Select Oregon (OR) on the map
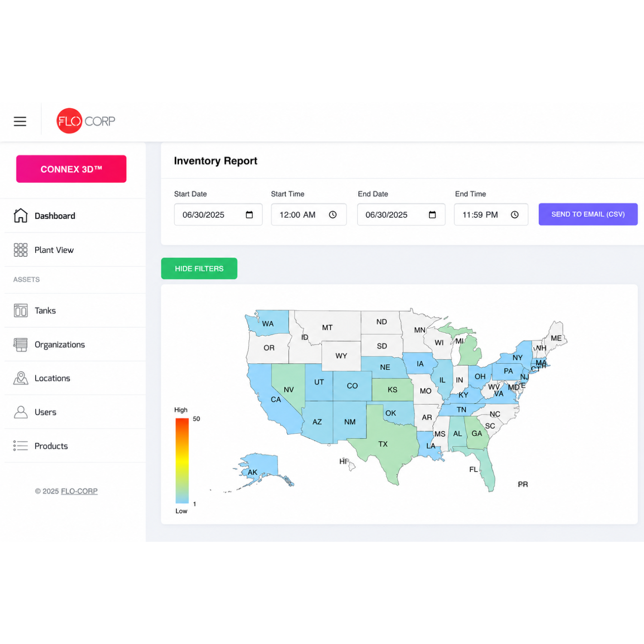Viewport: 644px width, 644px height. [x=269, y=348]
